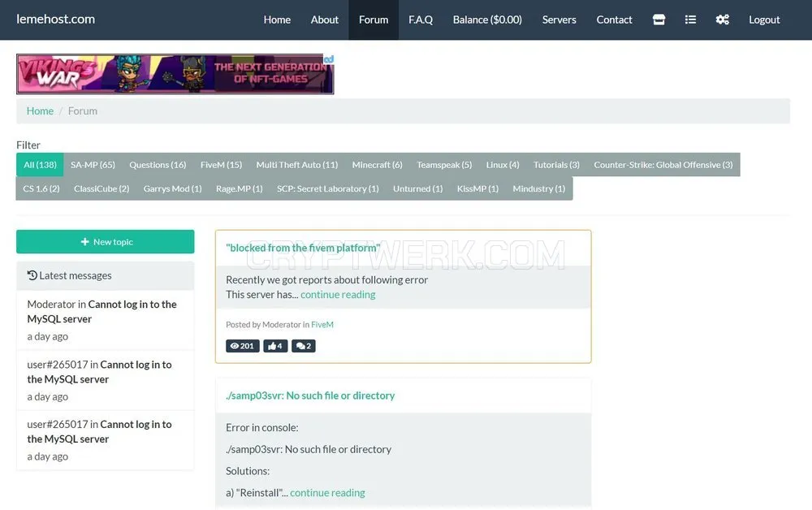The width and height of the screenshot is (812, 510).
Task: Click the ad badge on banner
Action: point(329,59)
